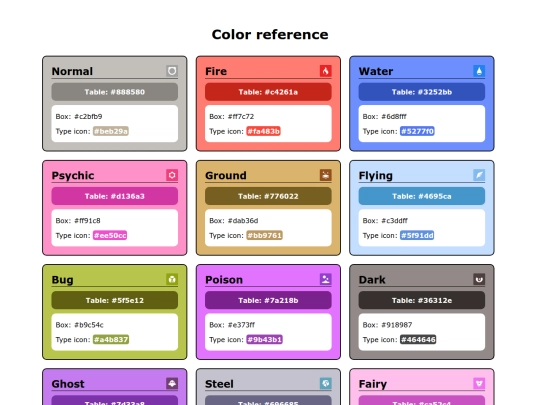The height and width of the screenshot is (405, 540).
Task: Click the Bug card title
Action: coord(62,280)
